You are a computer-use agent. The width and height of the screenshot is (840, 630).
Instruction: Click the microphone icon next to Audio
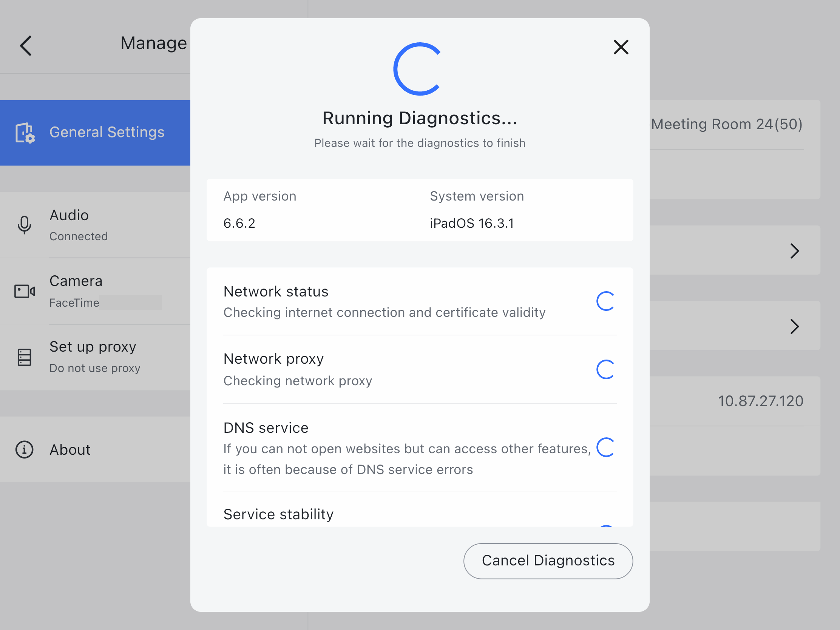pos(24,224)
